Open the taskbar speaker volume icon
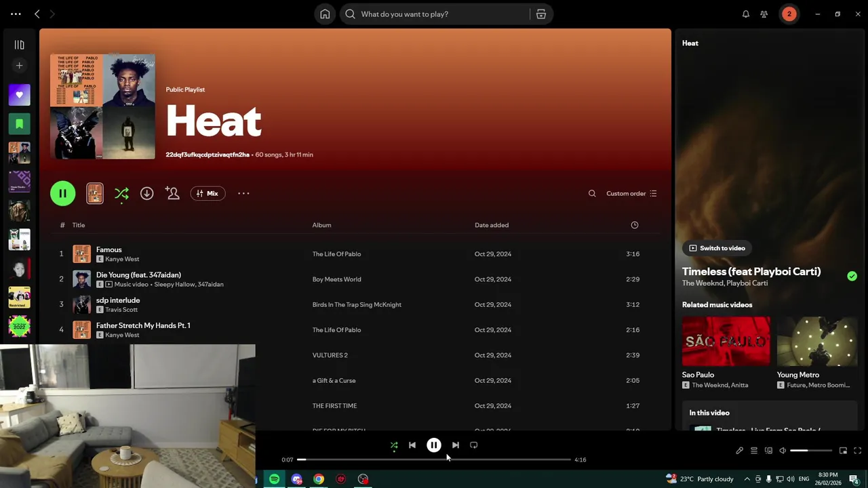This screenshot has height=488, width=868. [x=790, y=479]
